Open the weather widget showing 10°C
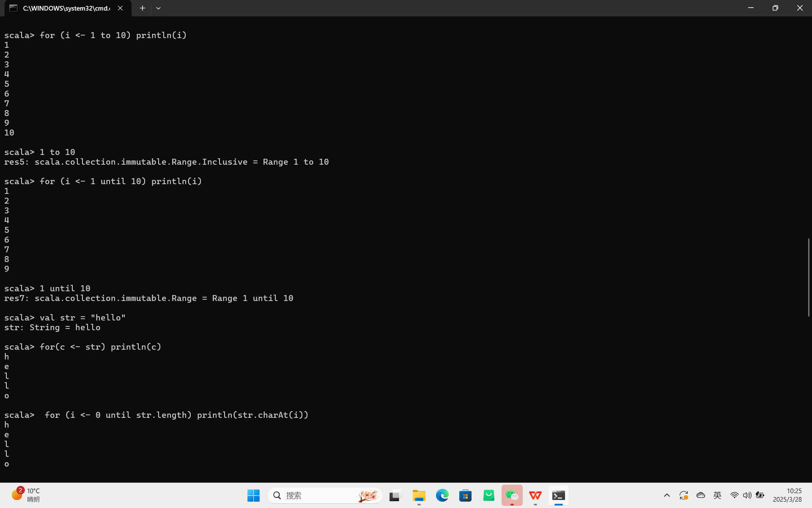This screenshot has height=508, width=812. pyautogui.click(x=25, y=495)
